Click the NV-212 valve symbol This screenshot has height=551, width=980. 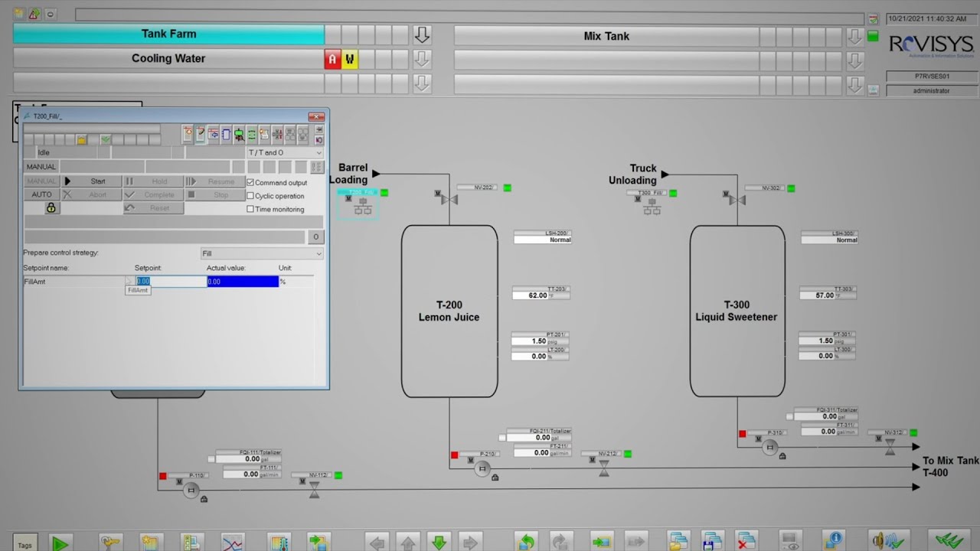pos(604,468)
